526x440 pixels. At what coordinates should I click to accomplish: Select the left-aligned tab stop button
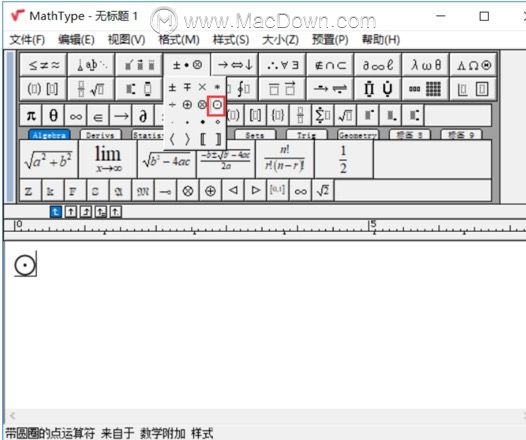click(x=55, y=212)
